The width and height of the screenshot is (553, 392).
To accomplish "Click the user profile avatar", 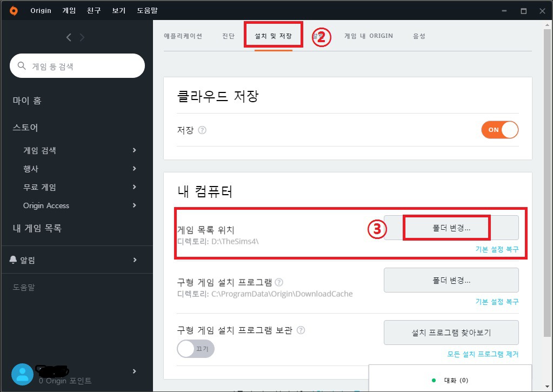I will coord(22,375).
